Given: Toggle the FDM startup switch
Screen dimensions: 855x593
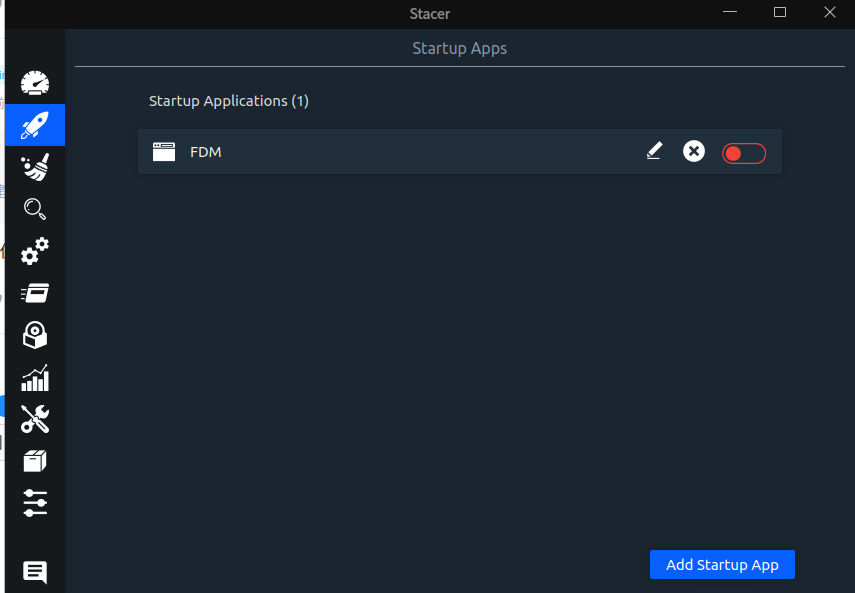Looking at the screenshot, I should pyautogui.click(x=744, y=153).
